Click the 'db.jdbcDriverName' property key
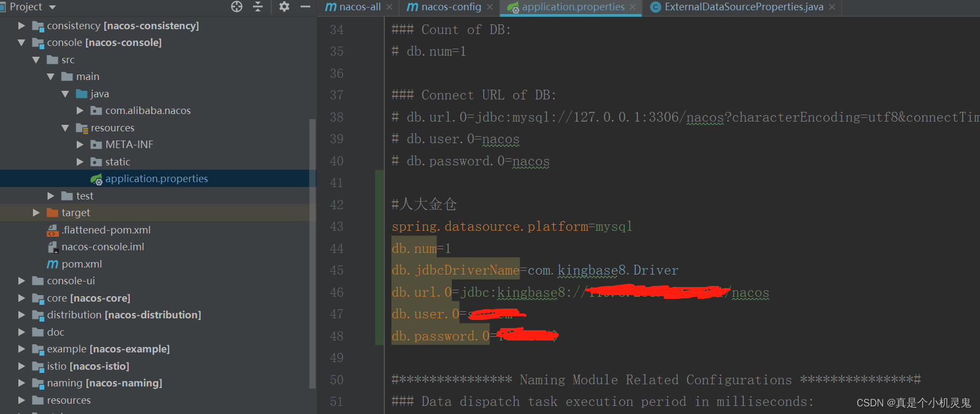The height and width of the screenshot is (414, 980). click(456, 270)
